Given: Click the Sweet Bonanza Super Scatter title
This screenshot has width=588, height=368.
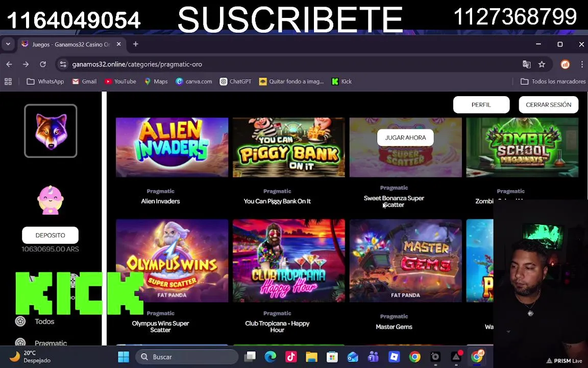Looking at the screenshot, I should pyautogui.click(x=394, y=201).
